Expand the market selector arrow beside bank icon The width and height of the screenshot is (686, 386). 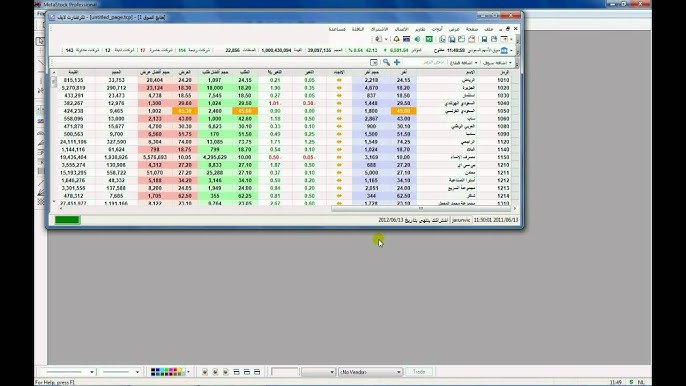pos(511,50)
